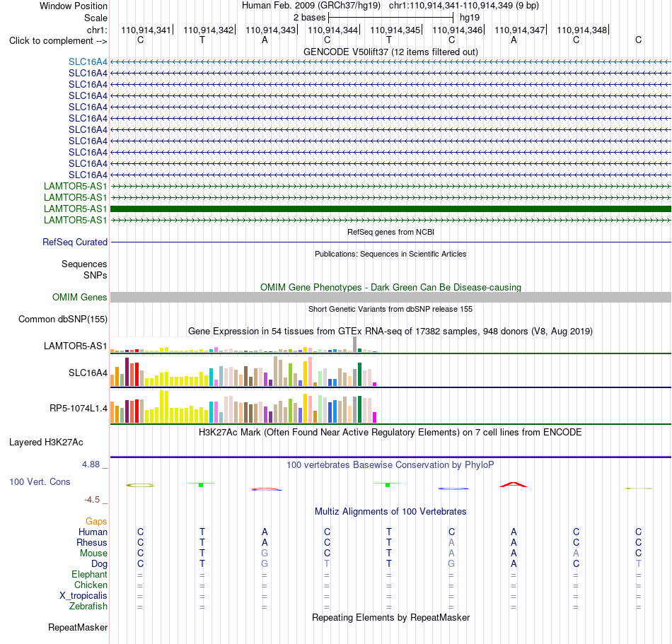Click 'Click to complement -->' to complement bases
Viewport: 672px width, 644px height.
pos(58,41)
